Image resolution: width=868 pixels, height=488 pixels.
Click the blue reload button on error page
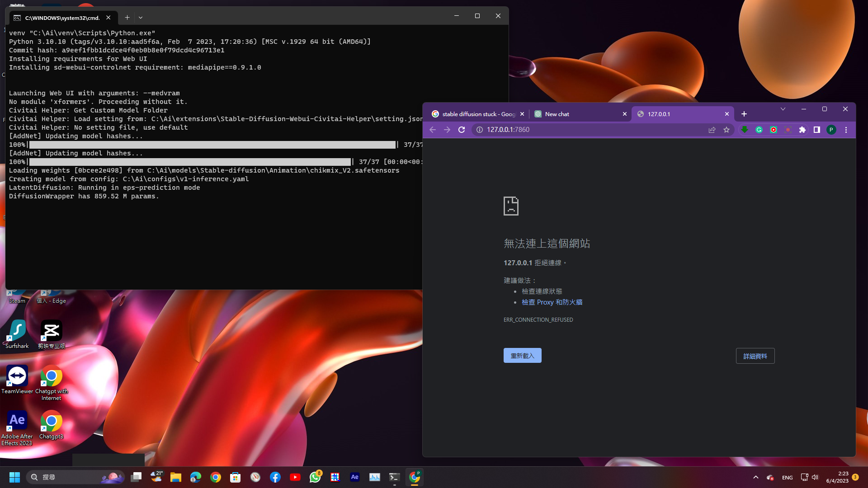pyautogui.click(x=522, y=356)
